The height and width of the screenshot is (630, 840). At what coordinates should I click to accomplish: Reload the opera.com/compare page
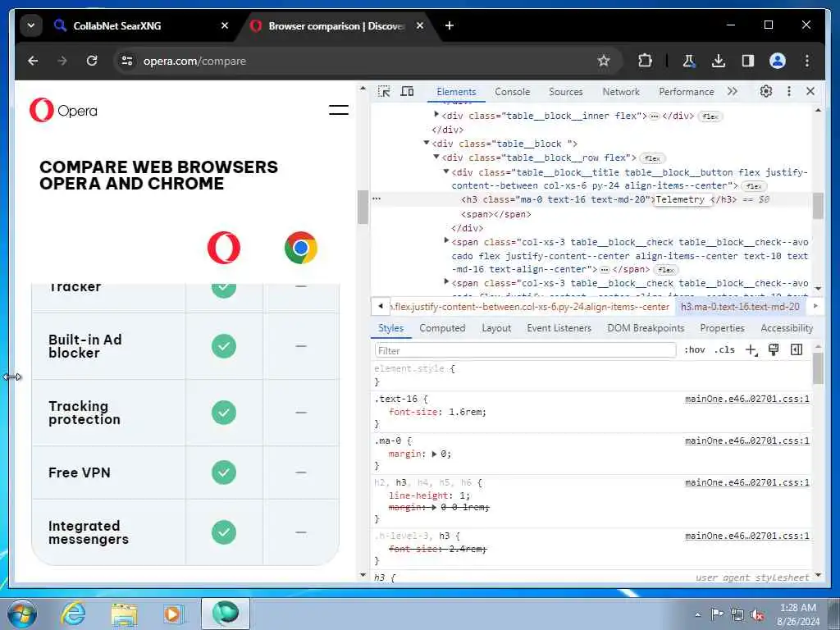pyautogui.click(x=92, y=61)
